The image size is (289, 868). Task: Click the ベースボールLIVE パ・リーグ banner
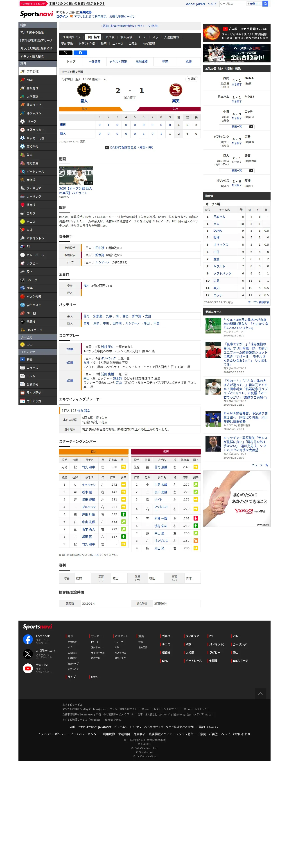237,53
